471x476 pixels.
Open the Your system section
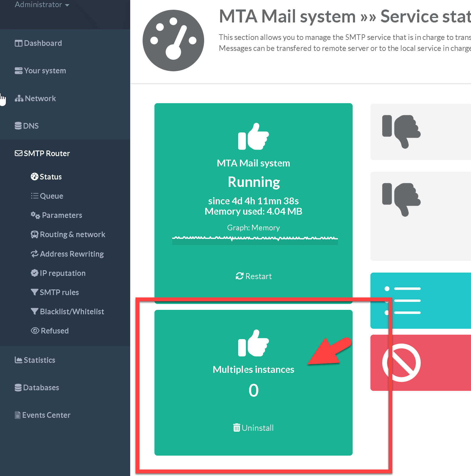click(x=45, y=71)
